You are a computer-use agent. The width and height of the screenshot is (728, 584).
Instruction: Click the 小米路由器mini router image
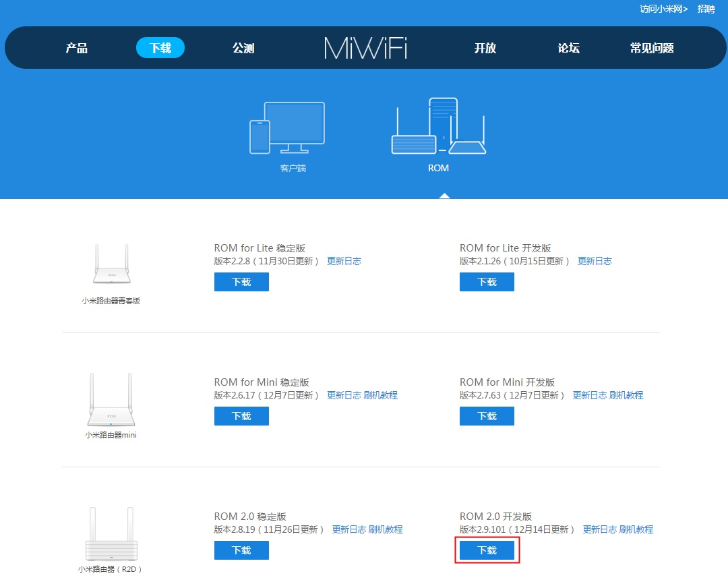coord(111,399)
